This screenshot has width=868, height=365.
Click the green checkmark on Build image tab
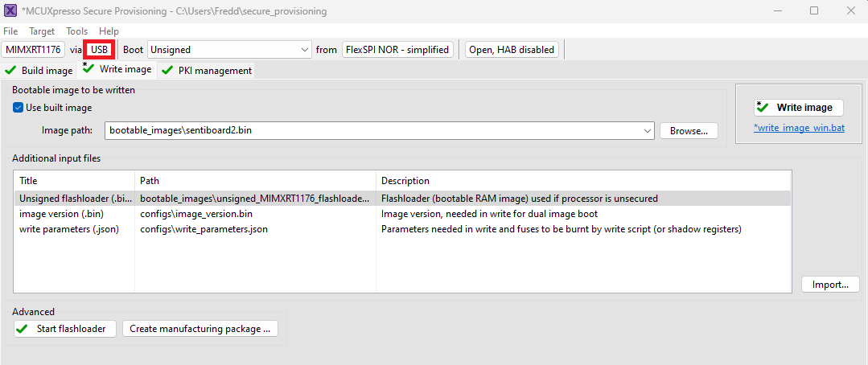coord(10,71)
